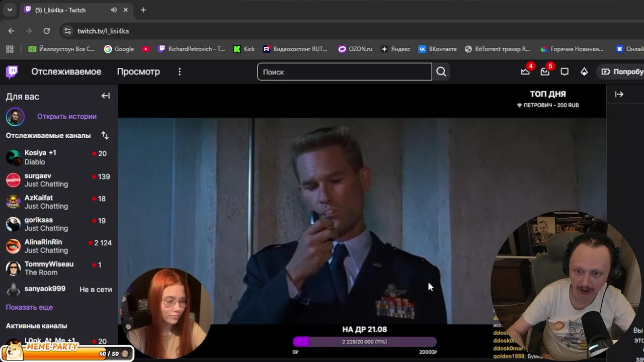Viewport: 644px width, 362px height.
Task: Open the BitTorrent трекер bookmark
Action: coord(498,49)
